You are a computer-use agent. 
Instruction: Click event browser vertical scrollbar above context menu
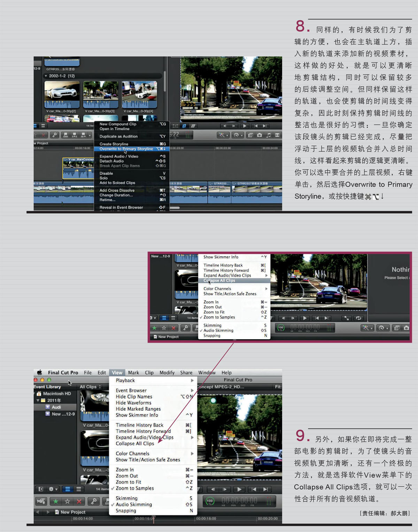[164, 81]
